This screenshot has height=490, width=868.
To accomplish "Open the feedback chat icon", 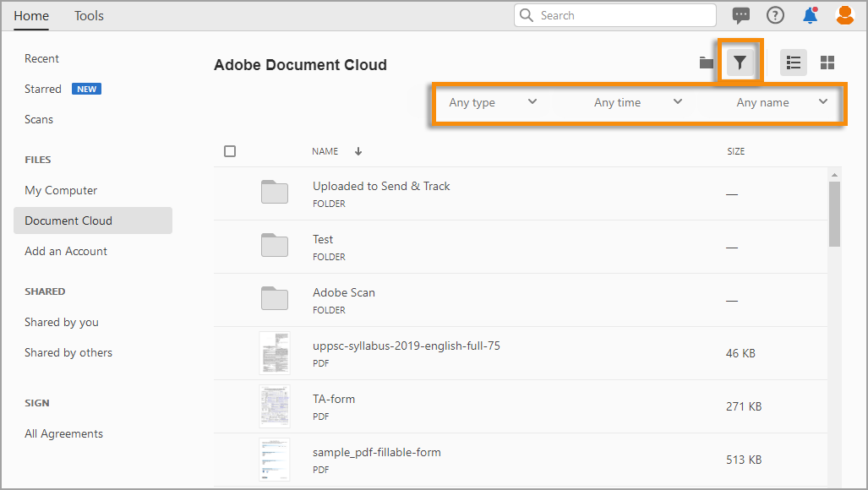I will [741, 14].
